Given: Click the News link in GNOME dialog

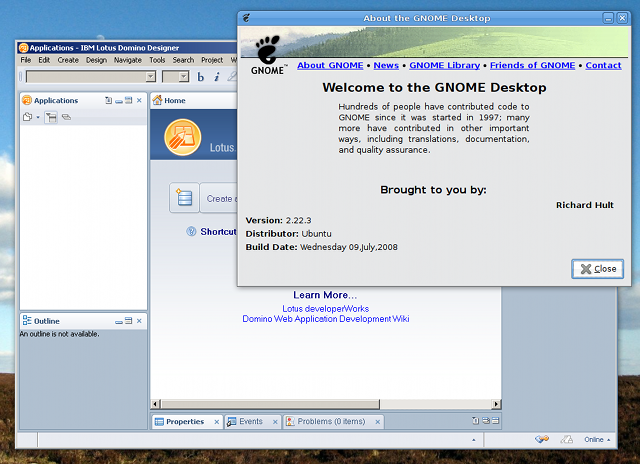Looking at the screenshot, I should 386,65.
